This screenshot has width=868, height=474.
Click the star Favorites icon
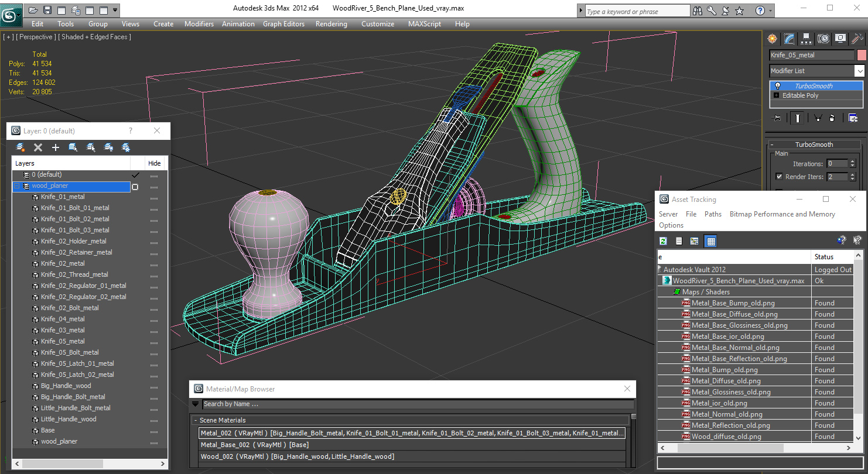(x=740, y=11)
